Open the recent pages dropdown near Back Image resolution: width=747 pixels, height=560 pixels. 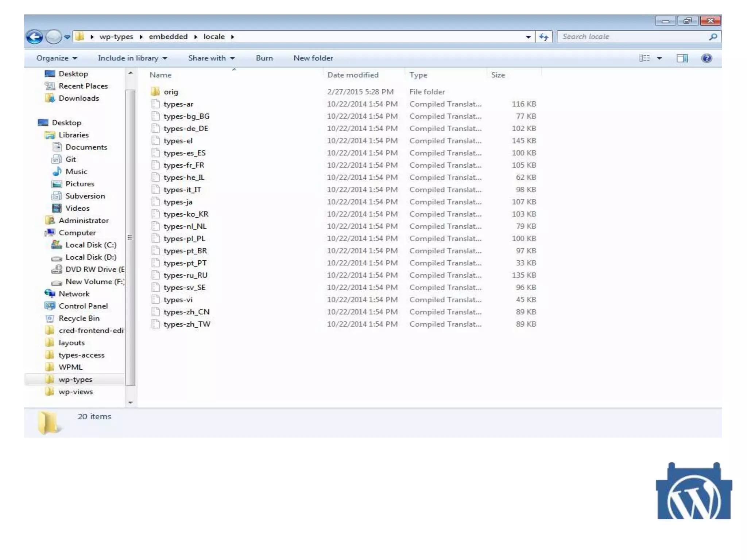tap(67, 37)
